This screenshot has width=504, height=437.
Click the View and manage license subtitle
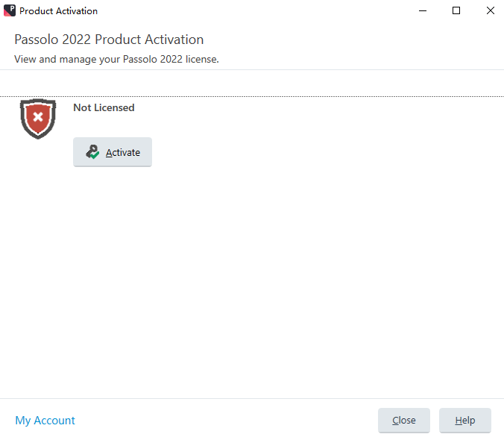[116, 59]
